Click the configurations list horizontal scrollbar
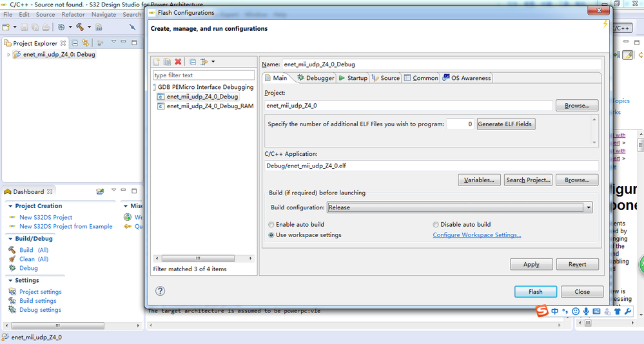The image size is (644, 344). click(x=199, y=258)
